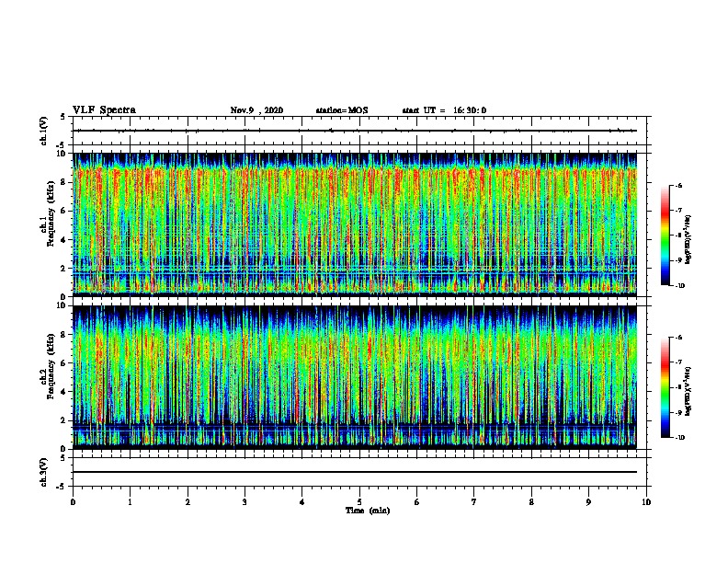Click time axis tick label 1

130,502
